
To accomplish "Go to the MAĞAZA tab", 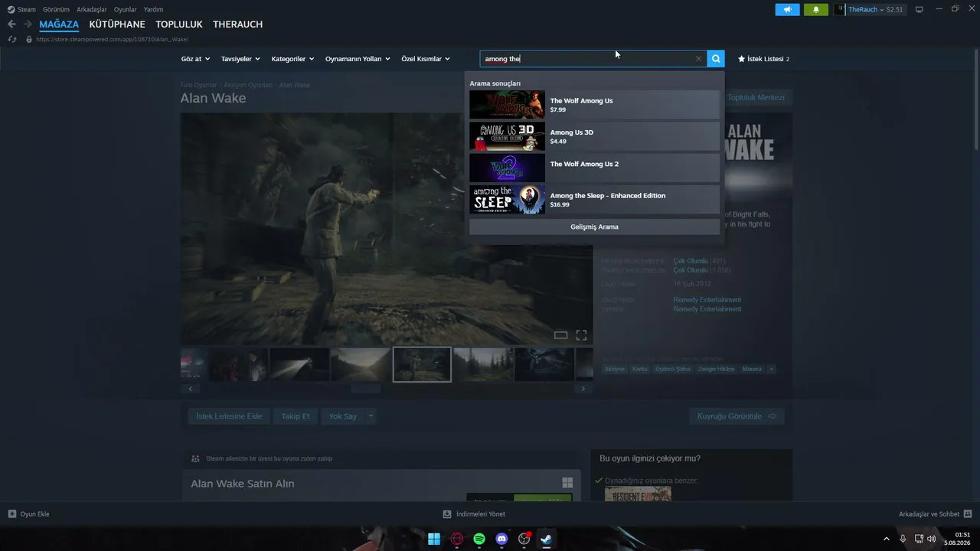I will [59, 24].
